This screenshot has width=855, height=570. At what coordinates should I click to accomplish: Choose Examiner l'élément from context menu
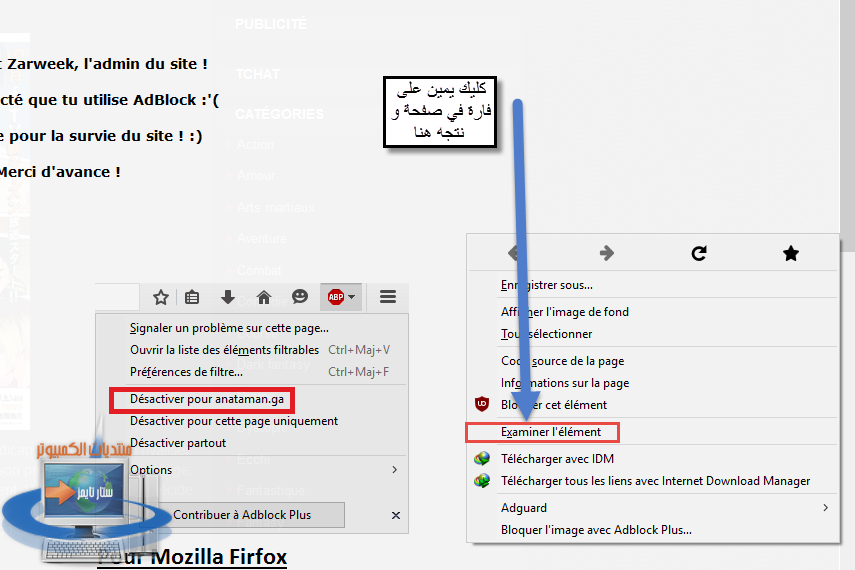[551, 432]
